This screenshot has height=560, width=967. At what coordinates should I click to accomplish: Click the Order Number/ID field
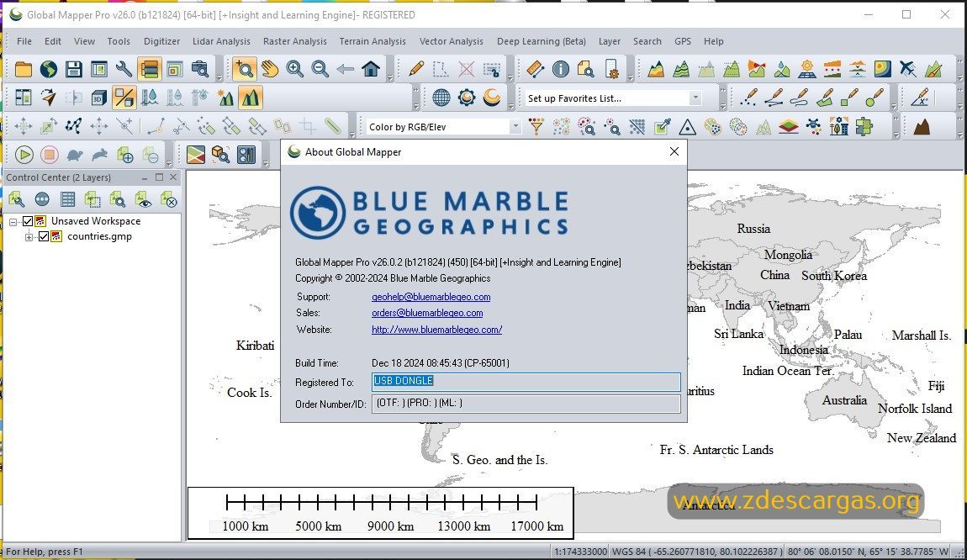(x=526, y=404)
